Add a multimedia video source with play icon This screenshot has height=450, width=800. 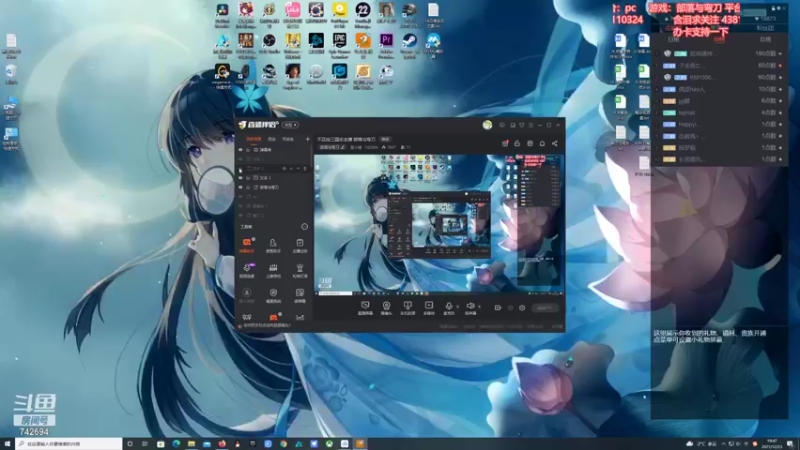429,308
